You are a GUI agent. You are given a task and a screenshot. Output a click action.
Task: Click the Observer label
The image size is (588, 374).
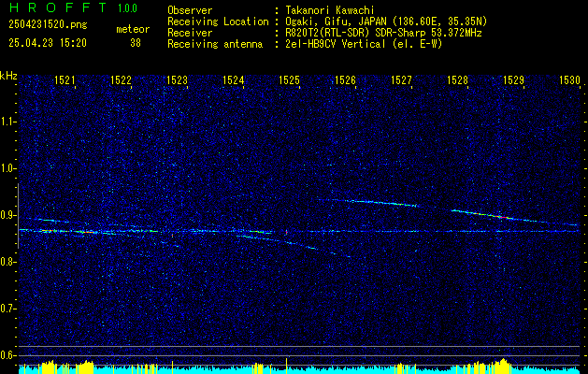click(x=190, y=10)
